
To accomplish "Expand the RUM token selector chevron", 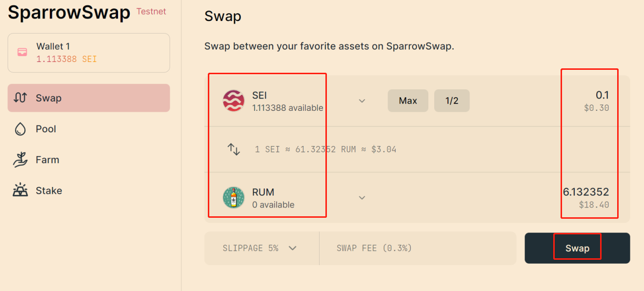I will [x=362, y=198].
